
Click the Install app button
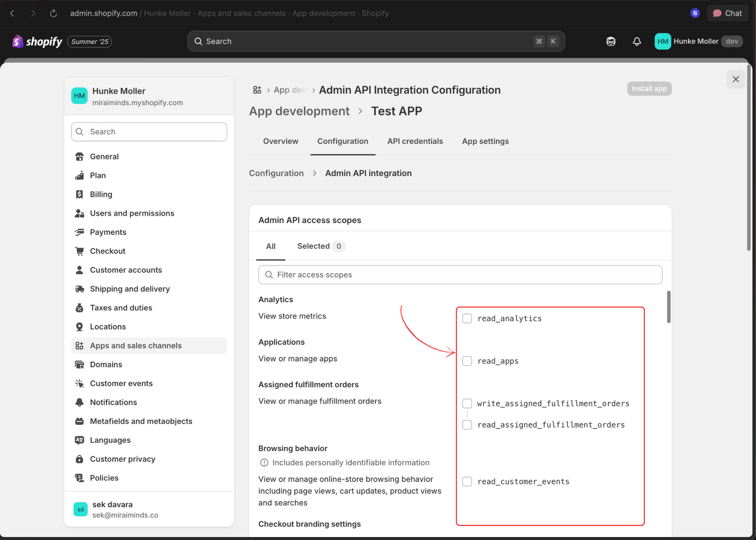(x=649, y=88)
